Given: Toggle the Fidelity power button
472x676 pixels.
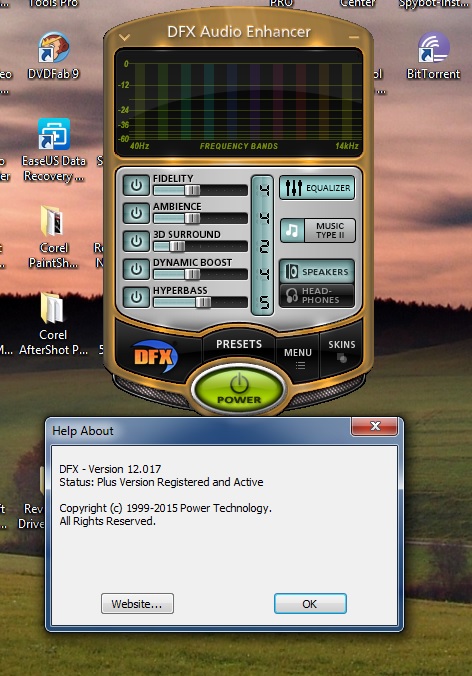Looking at the screenshot, I should coord(136,185).
